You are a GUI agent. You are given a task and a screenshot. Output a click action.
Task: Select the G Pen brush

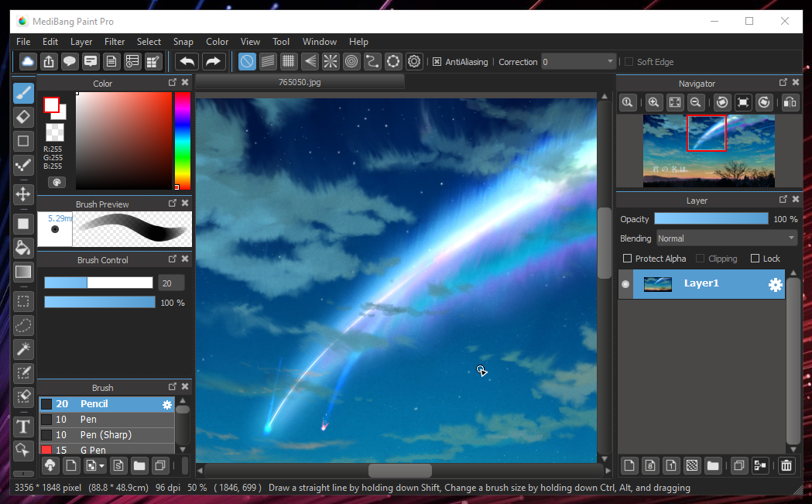tap(107, 449)
